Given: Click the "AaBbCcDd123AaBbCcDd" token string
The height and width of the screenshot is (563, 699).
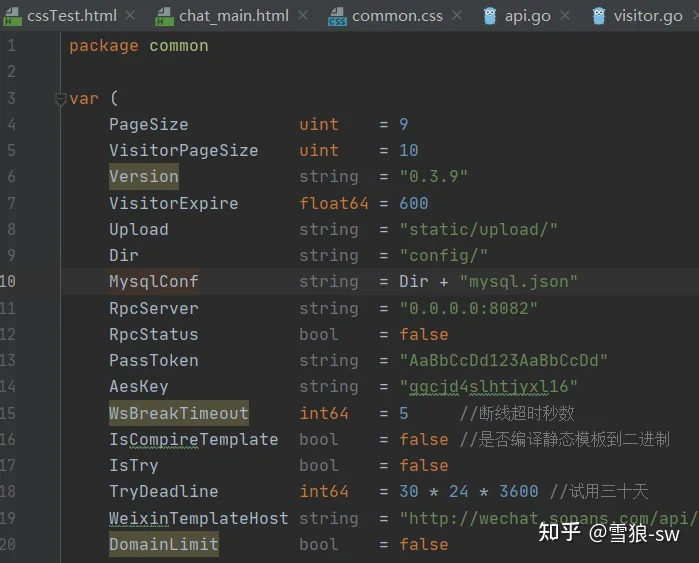Looking at the screenshot, I should click(503, 360).
